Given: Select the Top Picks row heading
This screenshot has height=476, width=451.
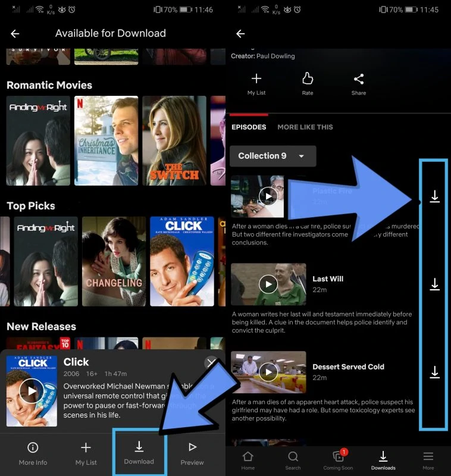Looking at the screenshot, I should click(x=31, y=206).
